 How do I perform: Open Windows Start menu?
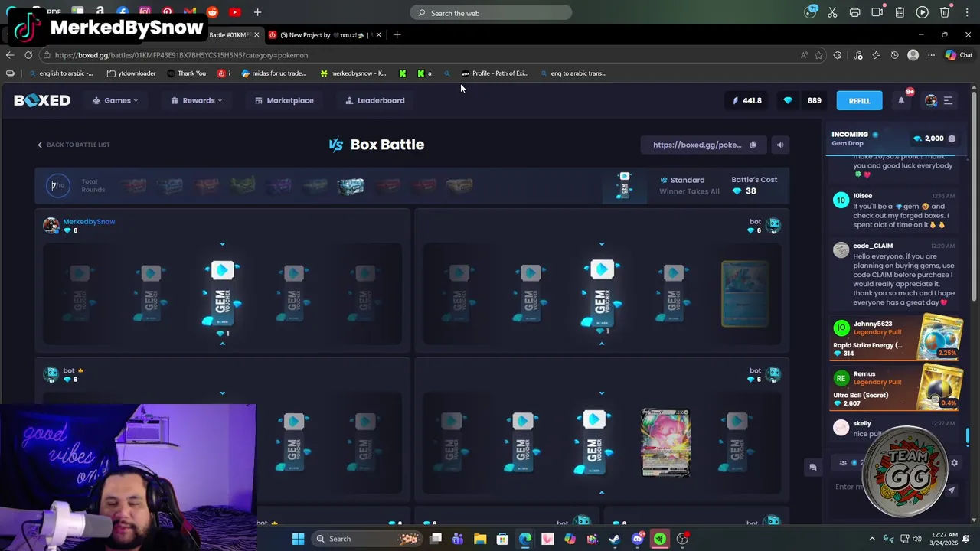298,539
